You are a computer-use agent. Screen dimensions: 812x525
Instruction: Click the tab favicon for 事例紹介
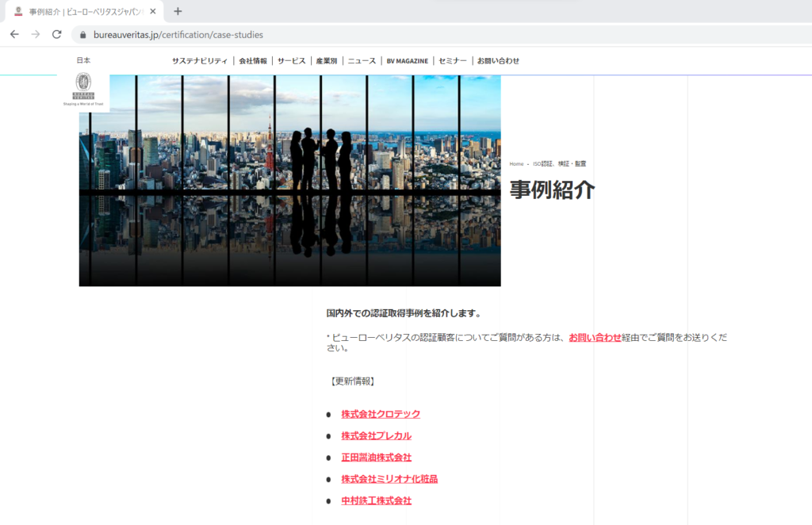pos(18,11)
